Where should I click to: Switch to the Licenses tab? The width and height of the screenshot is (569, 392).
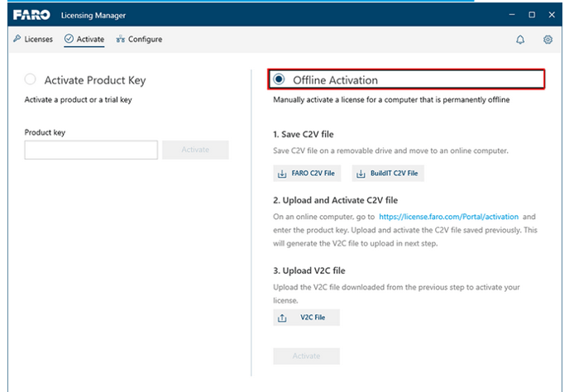coord(33,39)
